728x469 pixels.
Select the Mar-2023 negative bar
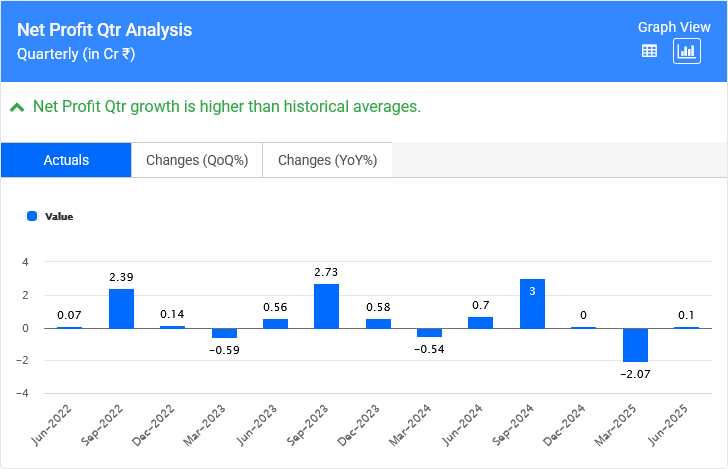pyautogui.click(x=224, y=333)
